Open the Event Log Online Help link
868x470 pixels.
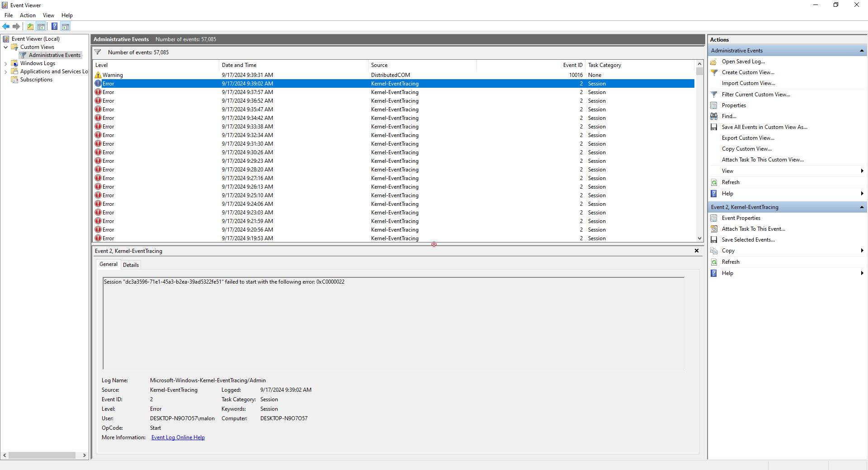(x=178, y=437)
